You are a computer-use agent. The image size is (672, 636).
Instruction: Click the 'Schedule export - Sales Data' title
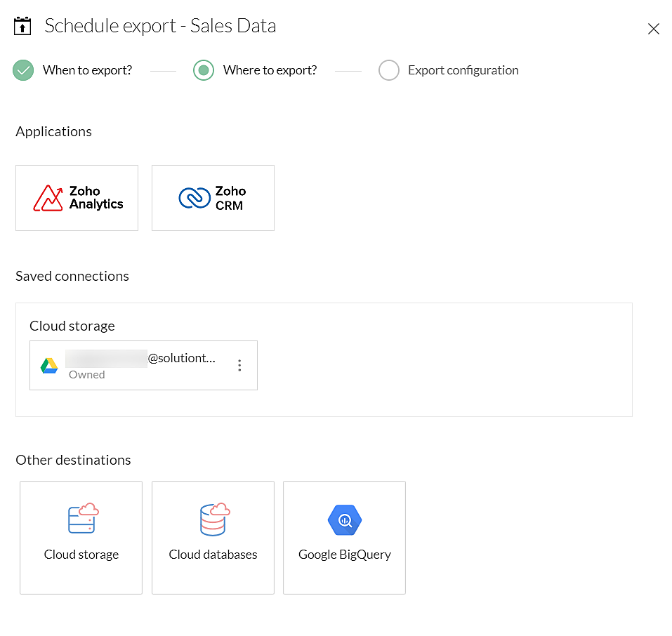(160, 26)
